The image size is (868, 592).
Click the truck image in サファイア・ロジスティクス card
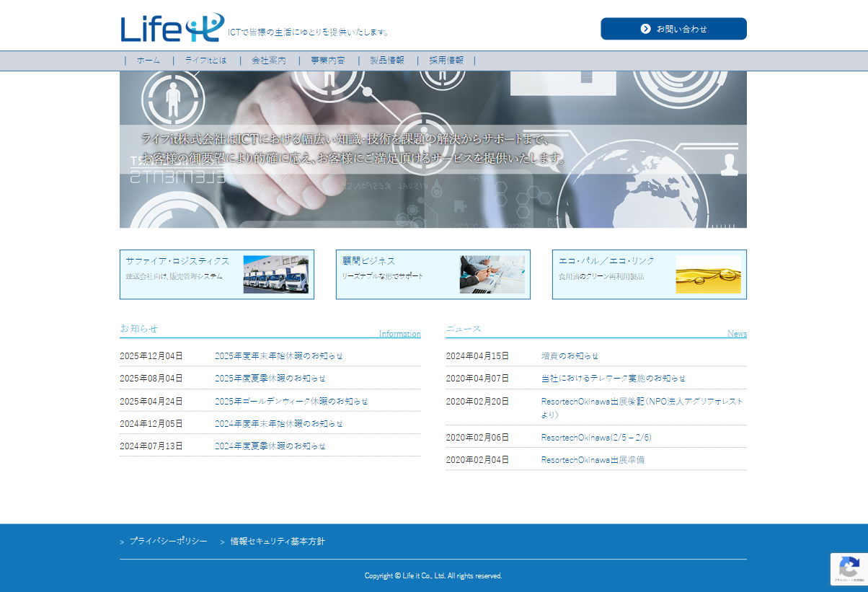276,274
